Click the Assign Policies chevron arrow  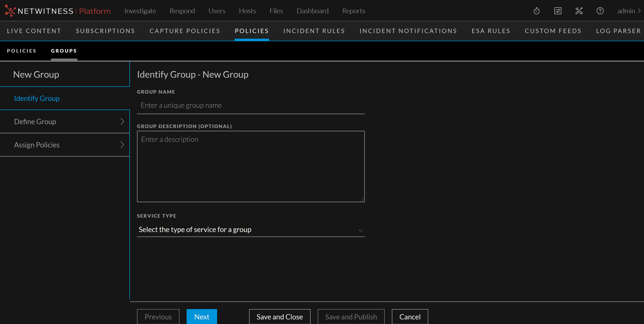pos(122,145)
